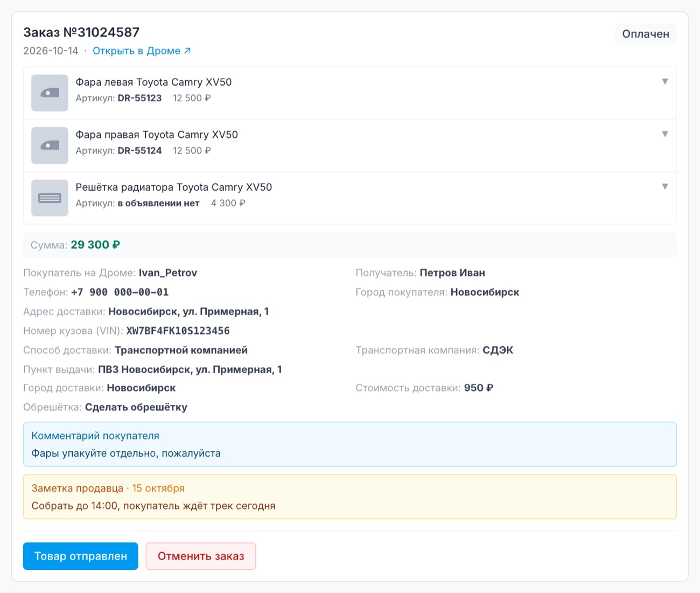Click the Заметка продавца · 15 октября header
Image resolution: width=700 pixels, height=593 pixels.
pos(108,489)
